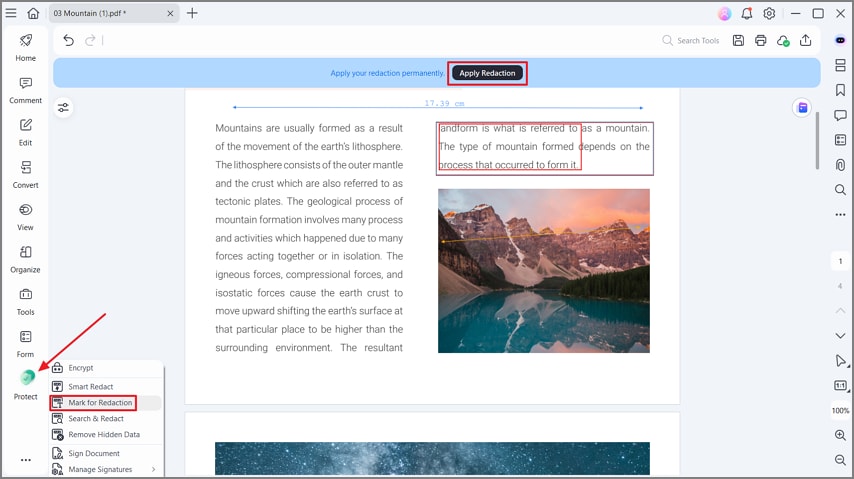The width and height of the screenshot is (854, 479).
Task: Redo the last action
Action: click(90, 40)
